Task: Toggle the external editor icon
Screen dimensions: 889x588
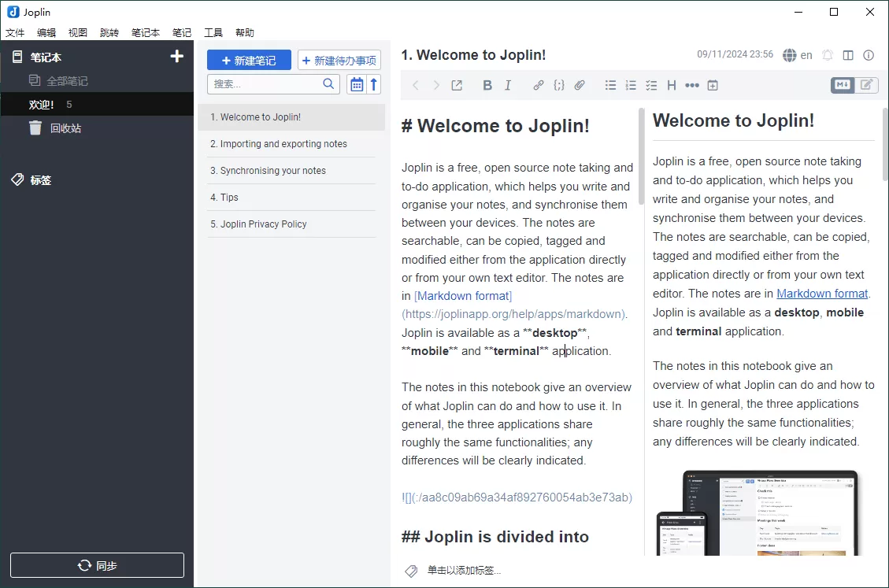Action: click(457, 84)
